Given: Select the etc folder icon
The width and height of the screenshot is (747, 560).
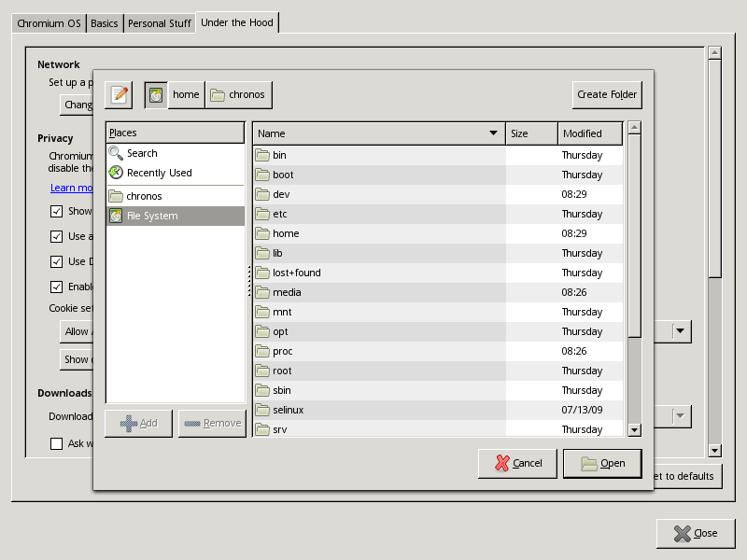Looking at the screenshot, I should (262, 214).
